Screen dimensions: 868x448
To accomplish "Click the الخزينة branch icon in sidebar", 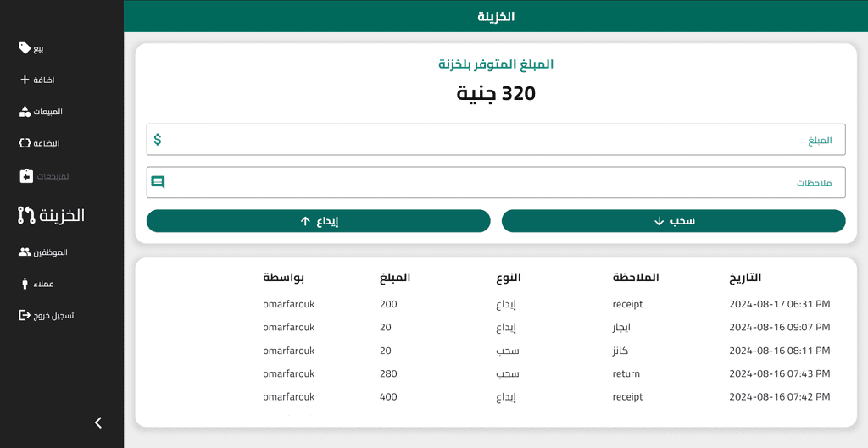I will 26,215.
